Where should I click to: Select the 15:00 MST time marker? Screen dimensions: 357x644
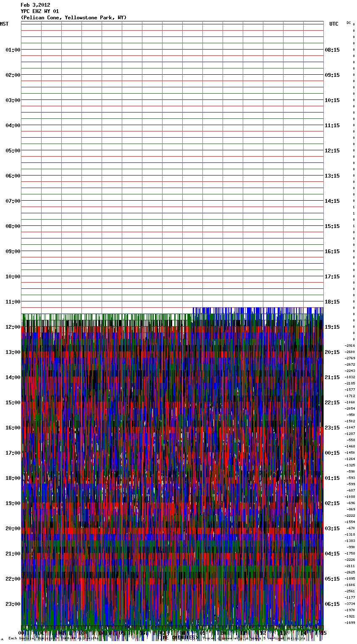[x=13, y=403]
